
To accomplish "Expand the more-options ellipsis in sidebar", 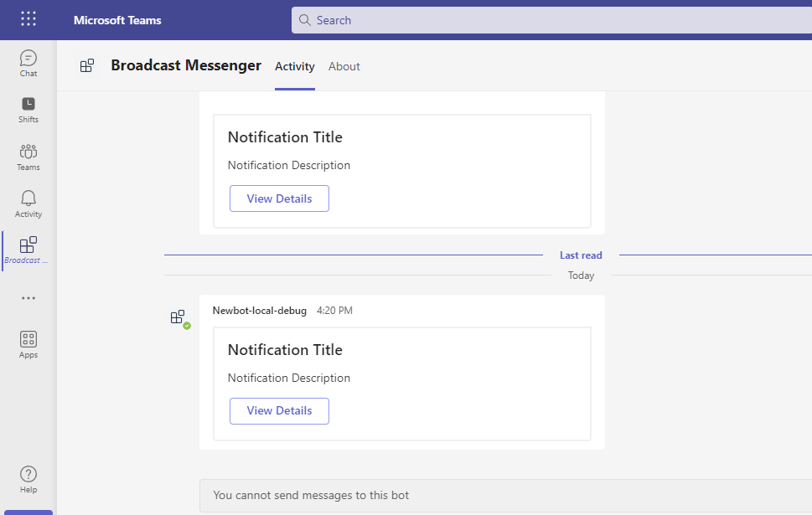I will point(28,297).
